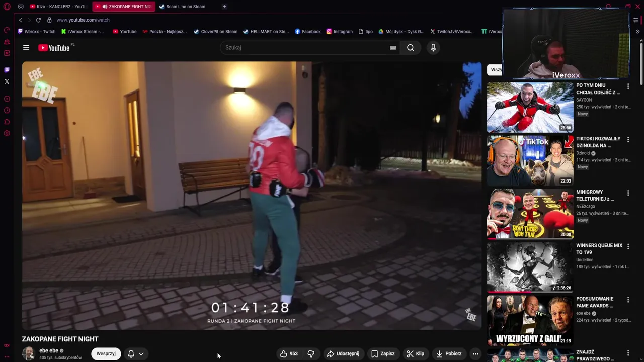Go back with the back arrow
The width and height of the screenshot is (644, 362).
pyautogui.click(x=20, y=20)
